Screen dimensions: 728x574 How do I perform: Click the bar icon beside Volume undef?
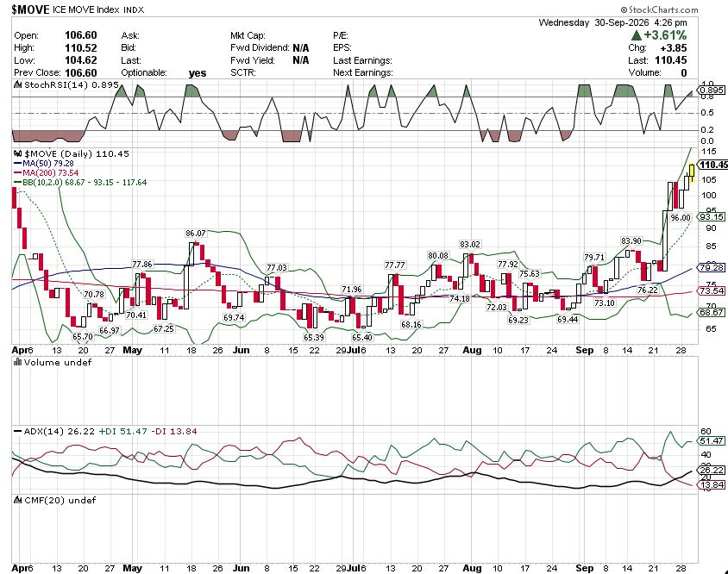click(x=17, y=362)
